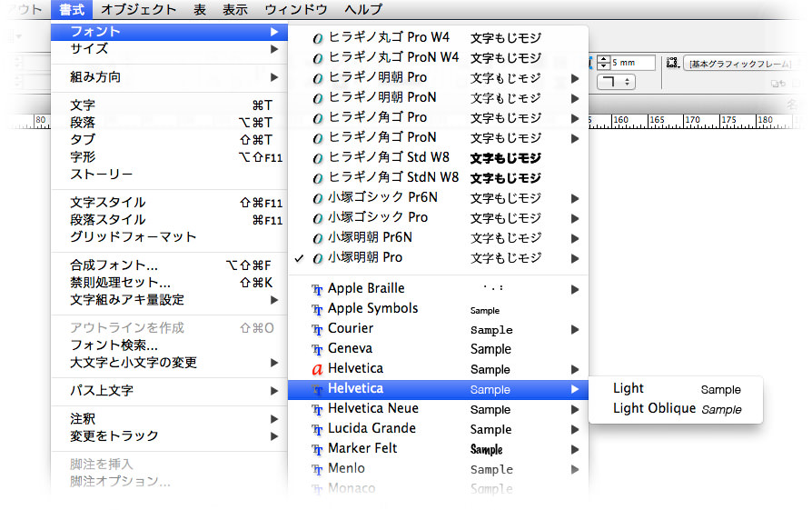
Task: Select font Monaco
Action: click(x=438, y=488)
